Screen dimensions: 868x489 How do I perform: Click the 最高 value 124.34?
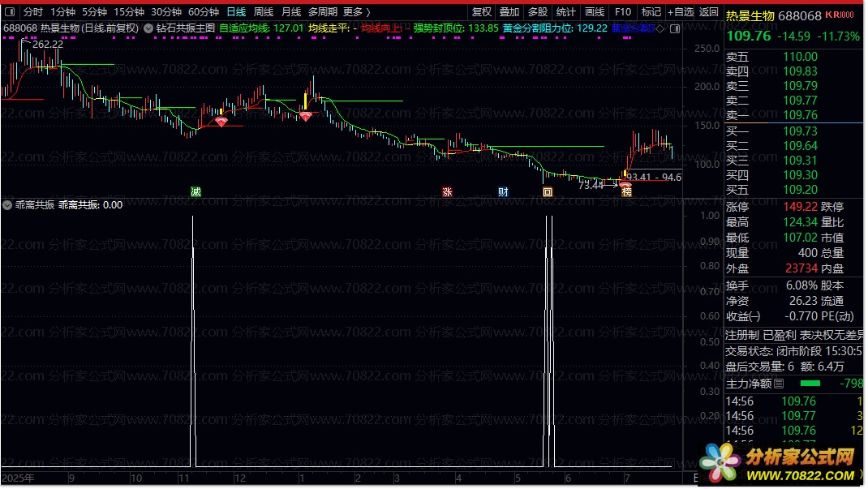click(800, 222)
